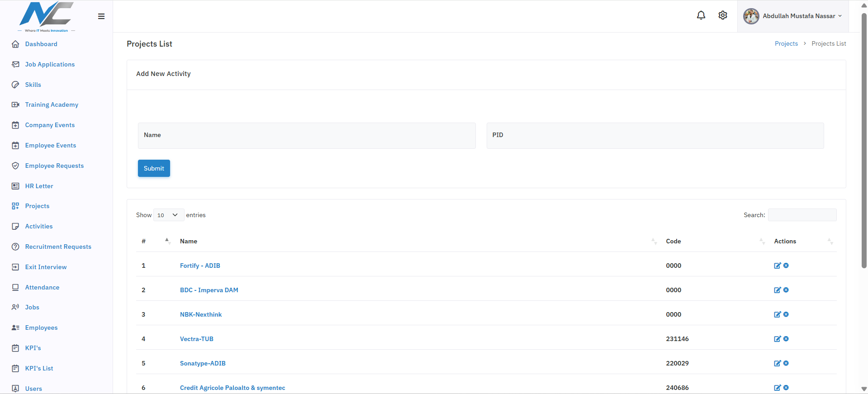
Task: Navigate to Recruitment Requests
Action: click(x=58, y=247)
